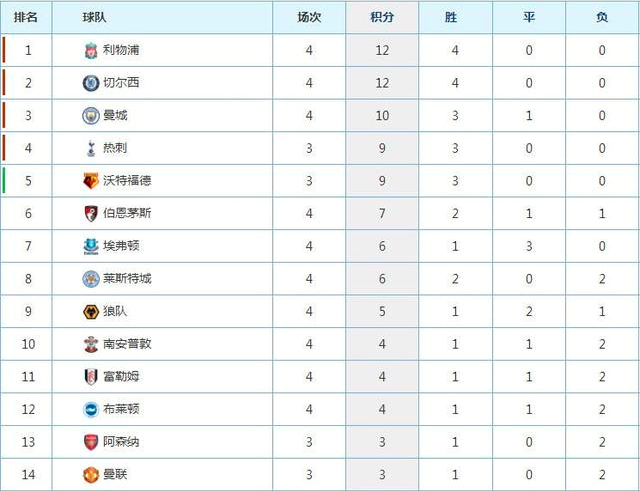The width and height of the screenshot is (640, 491).
Task: Click the Wolves wolf-head crest icon
Action: [91, 312]
